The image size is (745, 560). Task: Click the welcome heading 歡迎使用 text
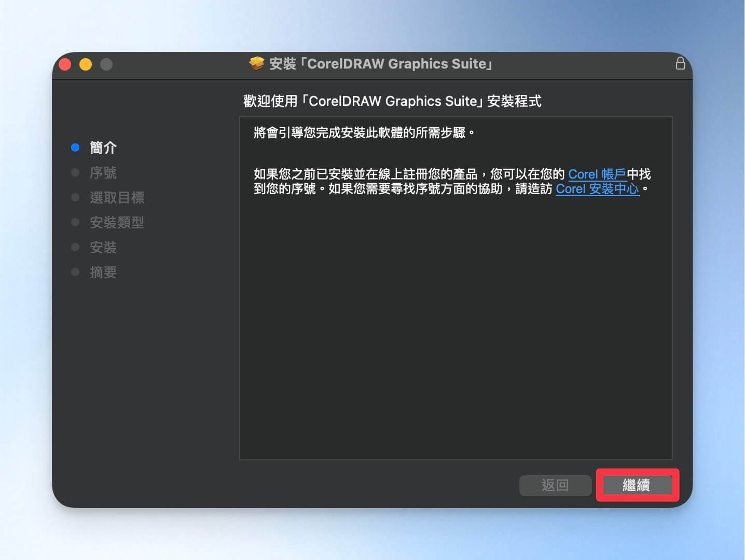coord(392,101)
